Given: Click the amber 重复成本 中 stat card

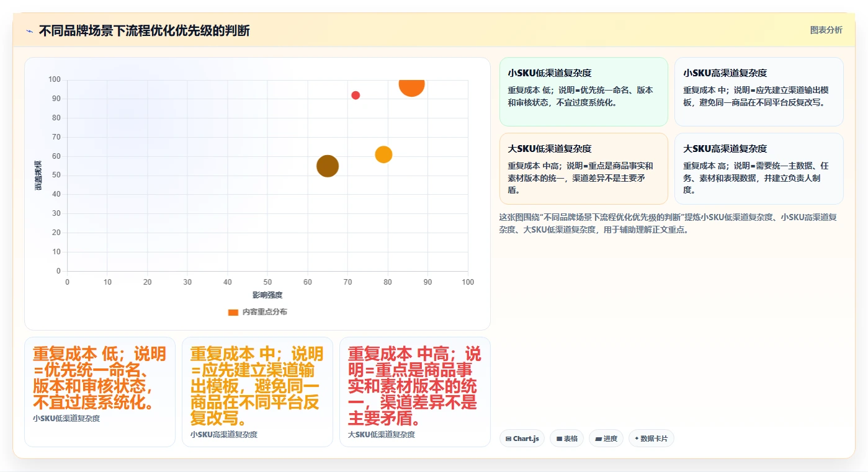Looking at the screenshot, I should pos(257,391).
